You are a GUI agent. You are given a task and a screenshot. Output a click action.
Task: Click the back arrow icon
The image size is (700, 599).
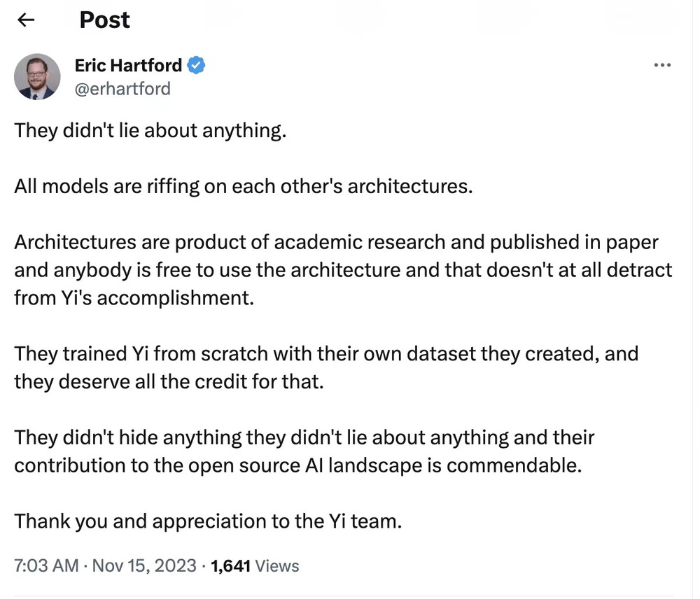(x=26, y=20)
